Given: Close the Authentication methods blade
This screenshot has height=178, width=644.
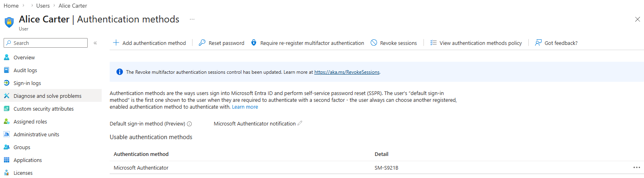Looking at the screenshot, I should pyautogui.click(x=638, y=19).
